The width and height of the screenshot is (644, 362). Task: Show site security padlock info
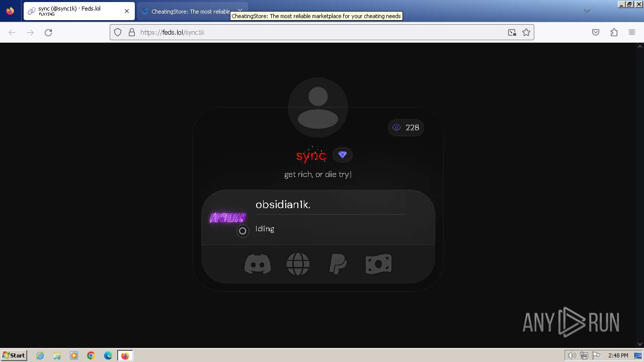coord(132,32)
